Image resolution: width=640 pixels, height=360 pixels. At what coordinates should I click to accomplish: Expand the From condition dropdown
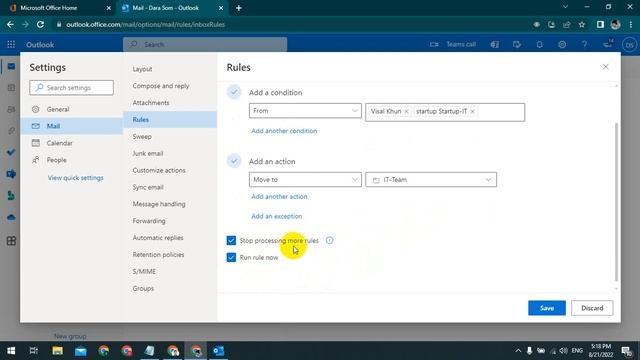coord(305,111)
